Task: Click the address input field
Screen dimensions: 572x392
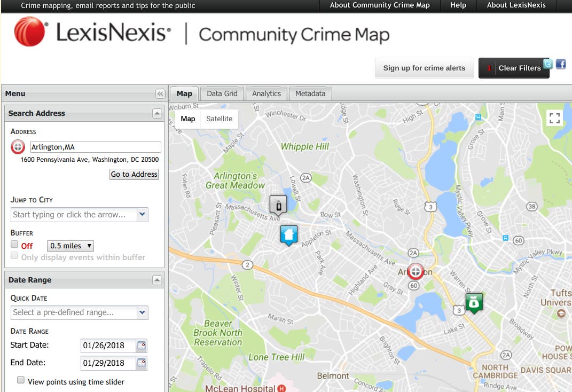Action: [x=95, y=147]
